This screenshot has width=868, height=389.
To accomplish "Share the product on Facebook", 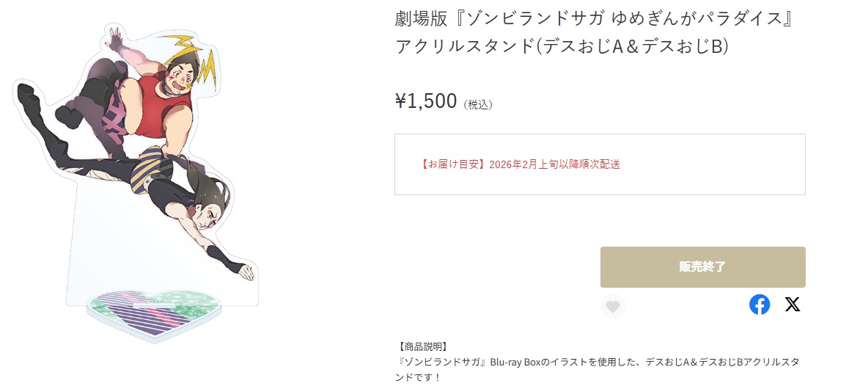I will 759,305.
